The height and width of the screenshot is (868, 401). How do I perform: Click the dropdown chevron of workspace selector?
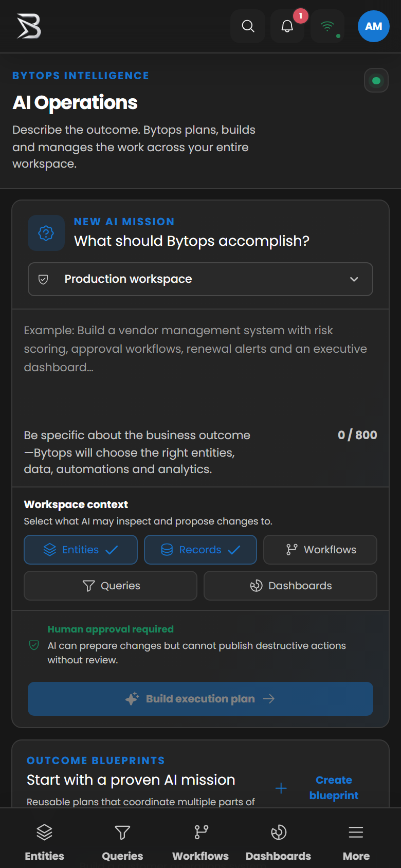(x=354, y=279)
